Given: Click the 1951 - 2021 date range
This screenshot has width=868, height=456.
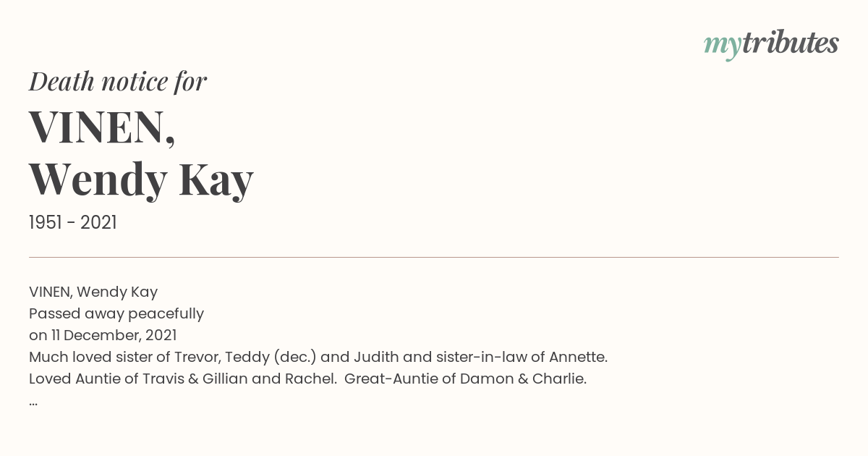Looking at the screenshot, I should tap(73, 223).
